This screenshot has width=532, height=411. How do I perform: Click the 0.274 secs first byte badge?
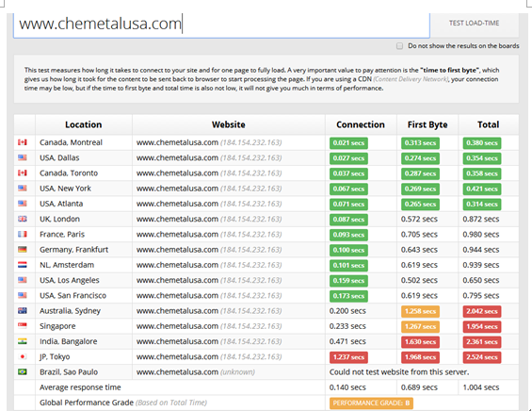(x=420, y=158)
